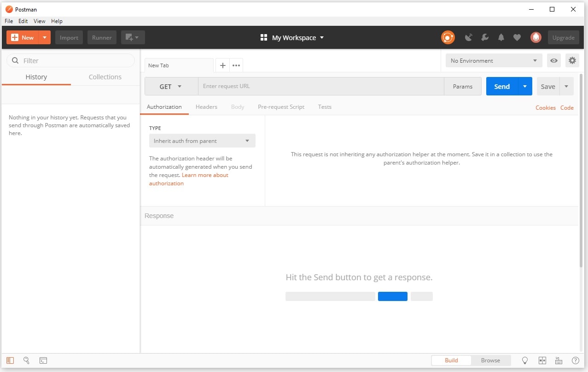The width and height of the screenshot is (588, 372).
Task: Open the Postman console icon
Action: point(43,360)
